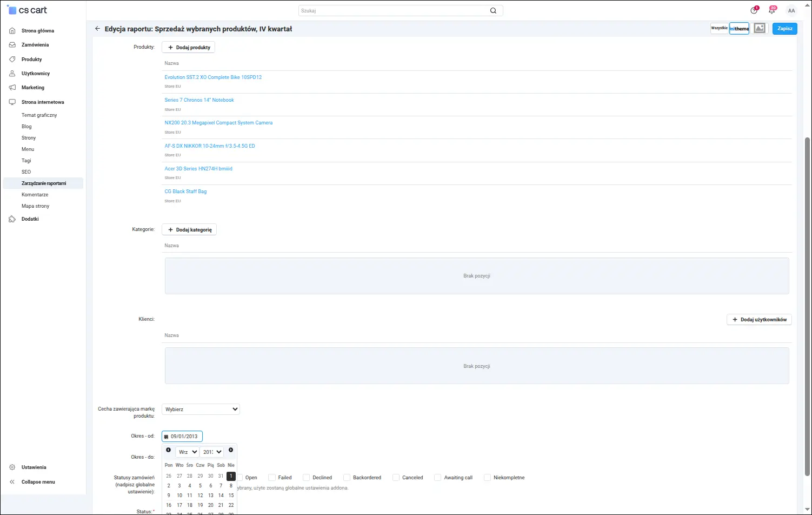Screen dimensions: 812x515
Task: Click the gear icon for Ustawienia
Action: pyautogui.click(x=12, y=467)
